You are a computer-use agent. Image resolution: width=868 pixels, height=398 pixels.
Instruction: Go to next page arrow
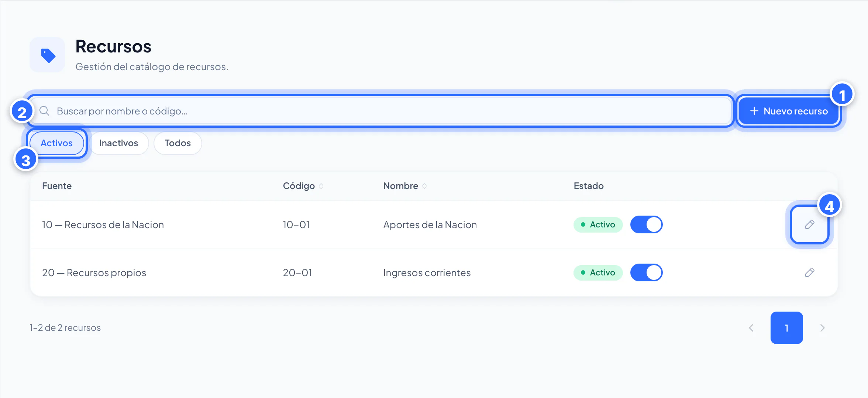tap(822, 328)
